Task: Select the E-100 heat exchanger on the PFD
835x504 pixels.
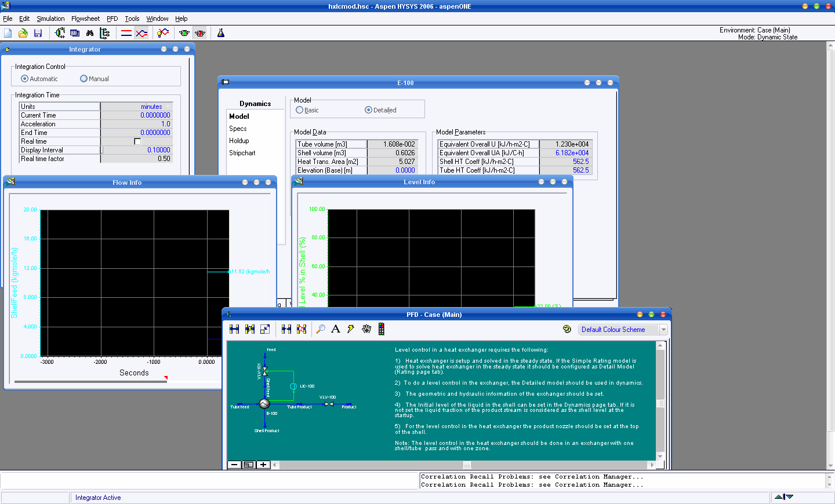Action: (x=264, y=404)
